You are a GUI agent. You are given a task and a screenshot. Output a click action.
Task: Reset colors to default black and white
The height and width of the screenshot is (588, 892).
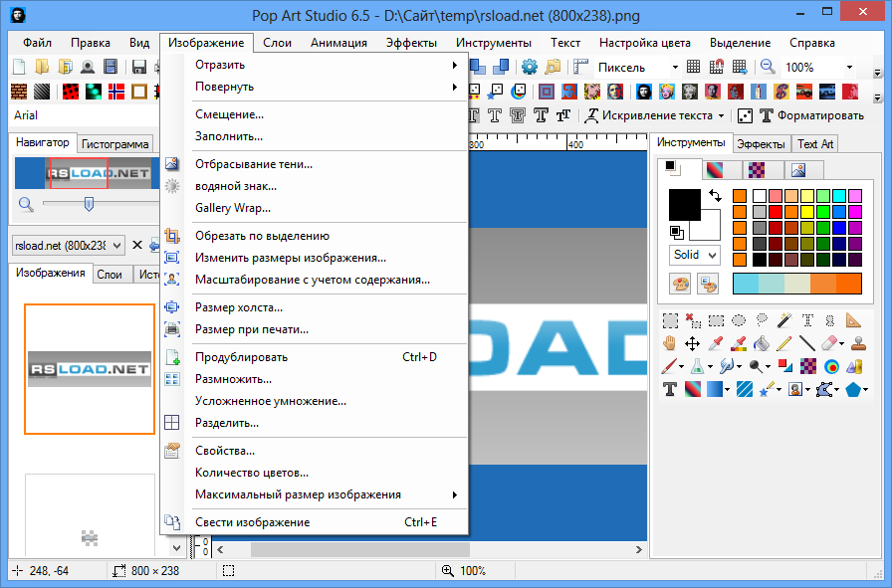(x=676, y=232)
